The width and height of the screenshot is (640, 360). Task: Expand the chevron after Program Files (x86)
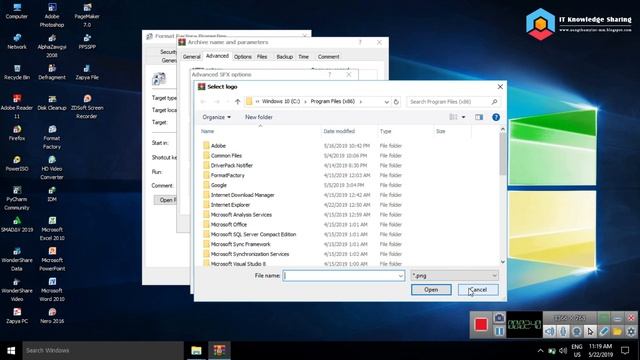tap(361, 102)
